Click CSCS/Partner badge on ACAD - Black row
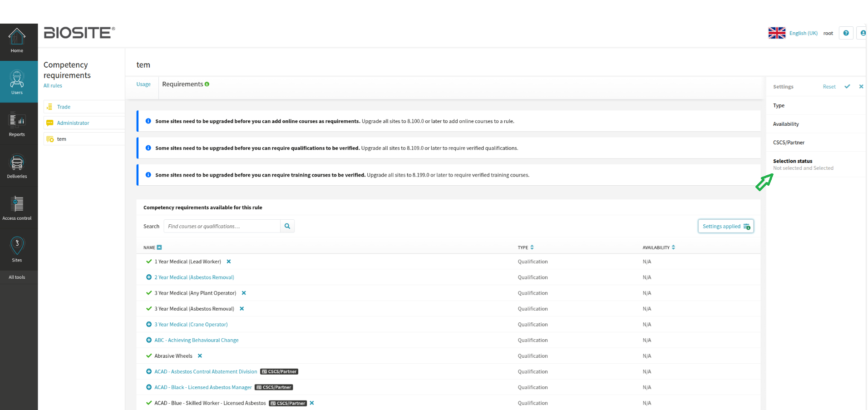The width and height of the screenshot is (868, 410). tap(274, 387)
